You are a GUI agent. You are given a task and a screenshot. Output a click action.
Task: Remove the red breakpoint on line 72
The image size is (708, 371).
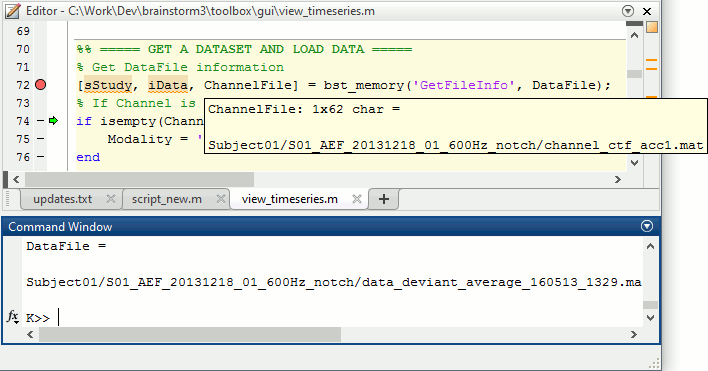41,85
